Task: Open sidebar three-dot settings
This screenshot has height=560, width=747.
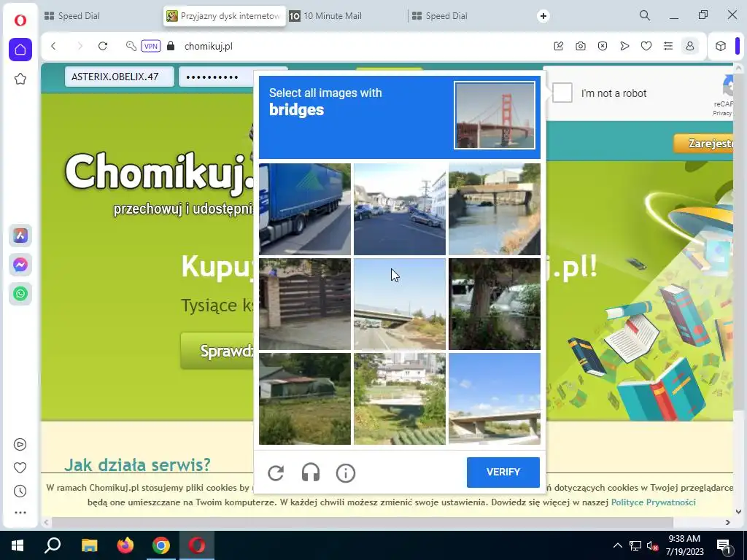Action: pyautogui.click(x=20, y=513)
